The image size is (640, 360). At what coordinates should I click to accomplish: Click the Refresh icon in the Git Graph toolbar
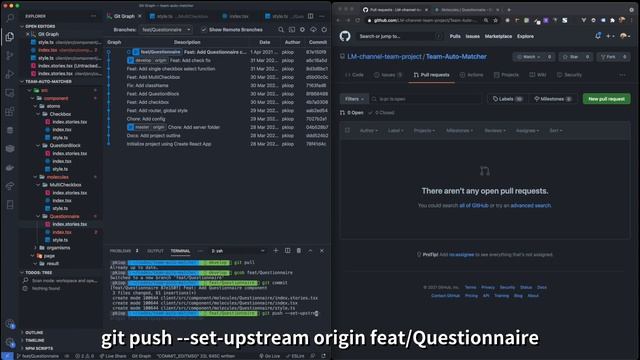[x=324, y=30]
